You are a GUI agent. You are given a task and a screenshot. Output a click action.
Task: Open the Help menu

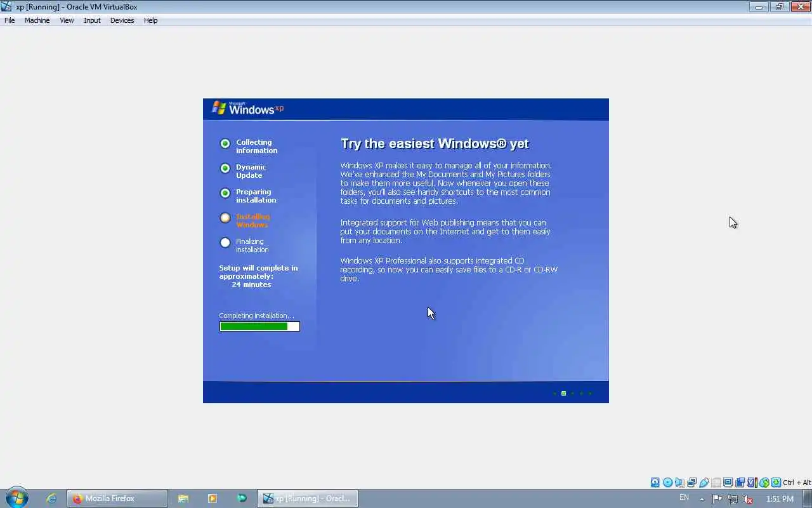150,20
